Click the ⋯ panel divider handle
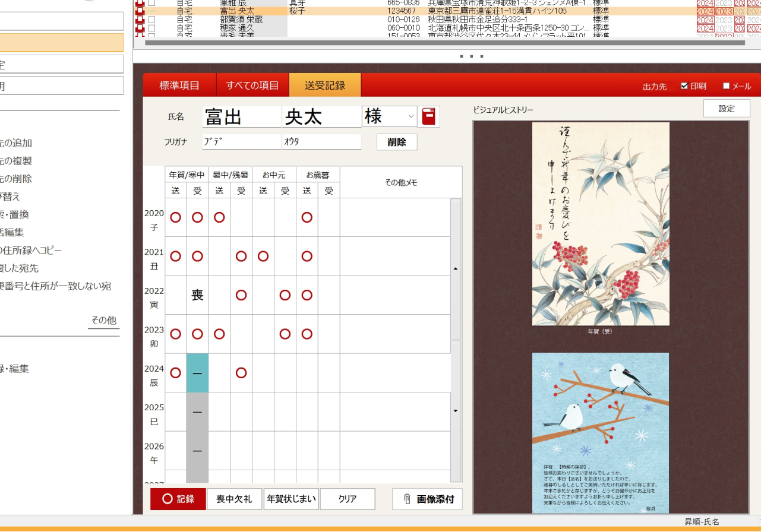 (472, 56)
